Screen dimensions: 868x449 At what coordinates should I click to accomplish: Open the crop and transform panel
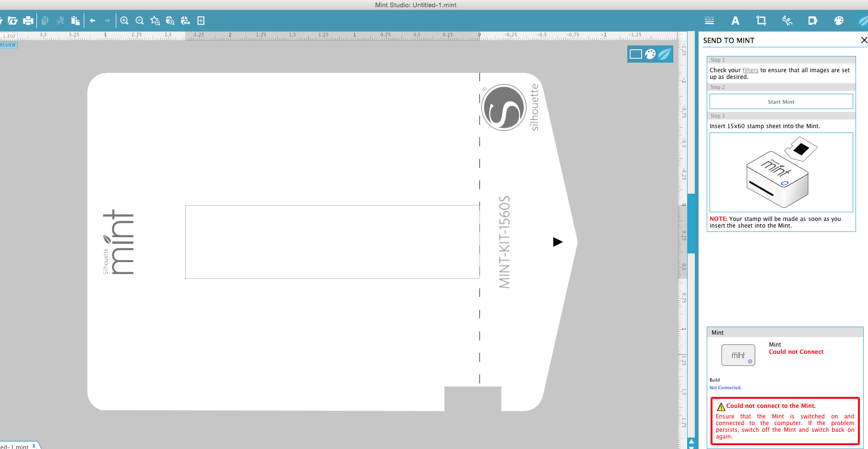(761, 21)
